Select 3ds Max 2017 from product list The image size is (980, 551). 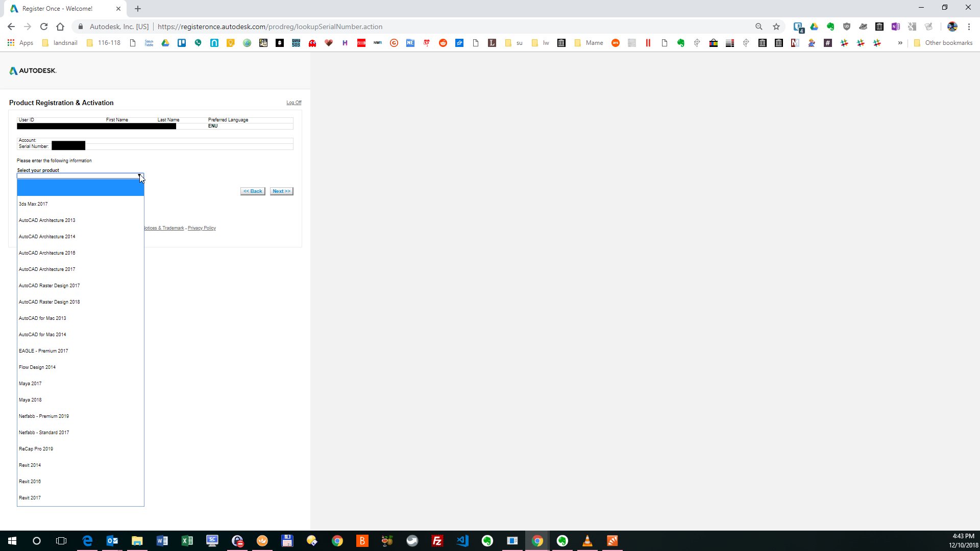81,204
